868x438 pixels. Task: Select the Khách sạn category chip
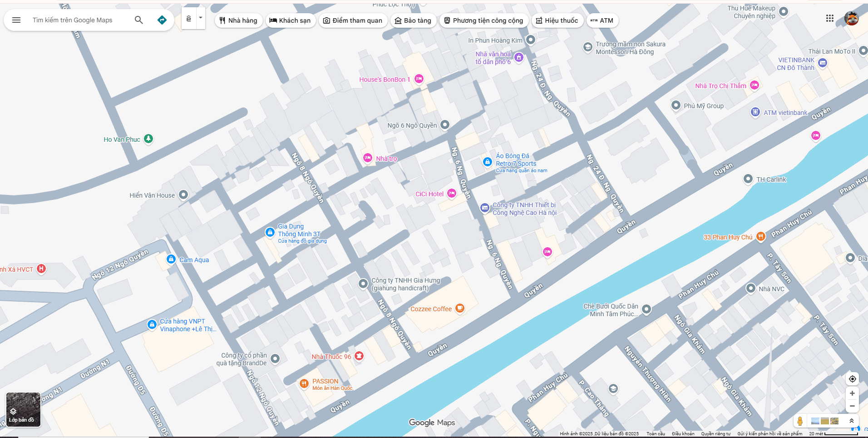[290, 20]
